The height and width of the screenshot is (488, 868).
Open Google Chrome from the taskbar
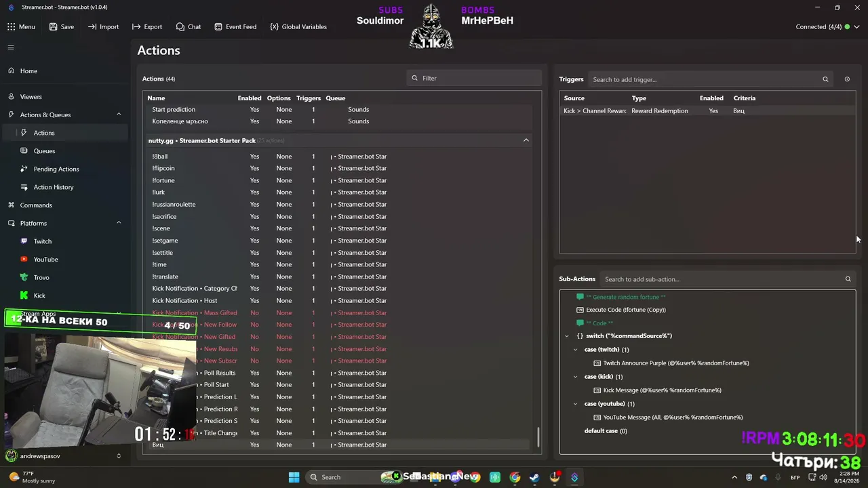pos(515,477)
